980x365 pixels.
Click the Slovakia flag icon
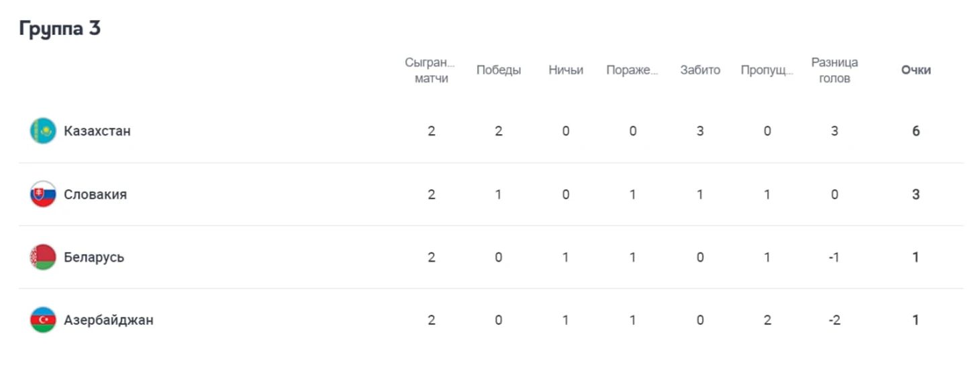coord(43,194)
